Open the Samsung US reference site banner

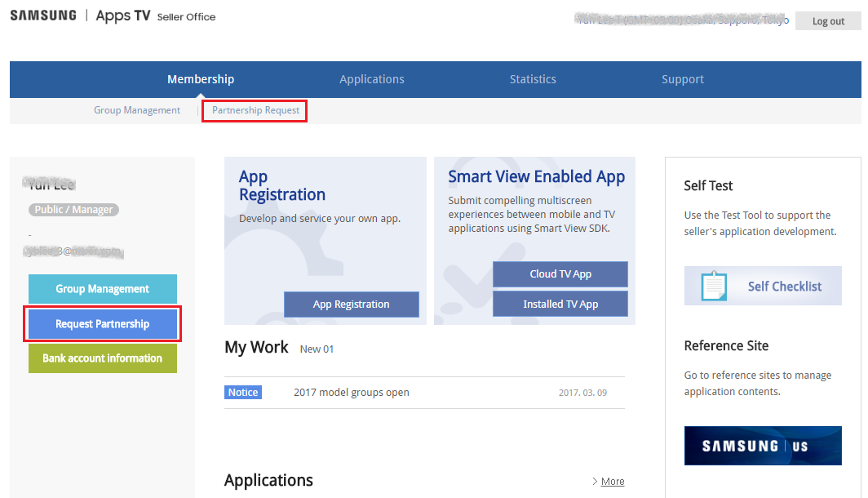click(x=763, y=446)
